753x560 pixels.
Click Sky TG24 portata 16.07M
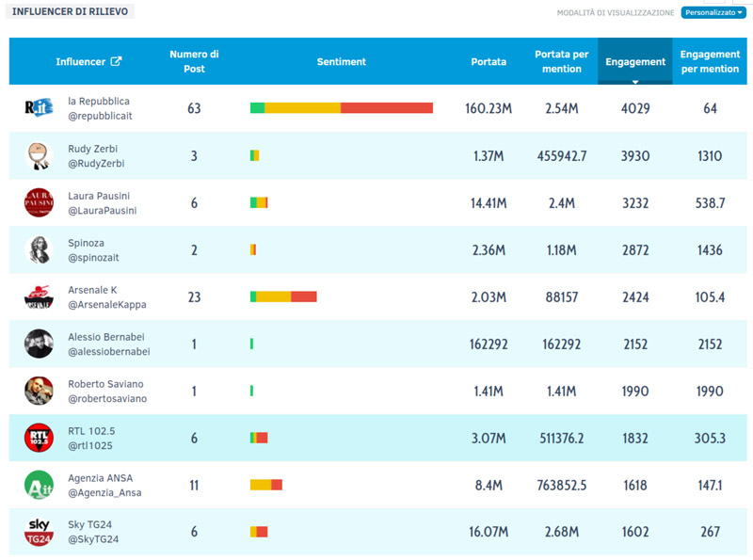tap(489, 532)
